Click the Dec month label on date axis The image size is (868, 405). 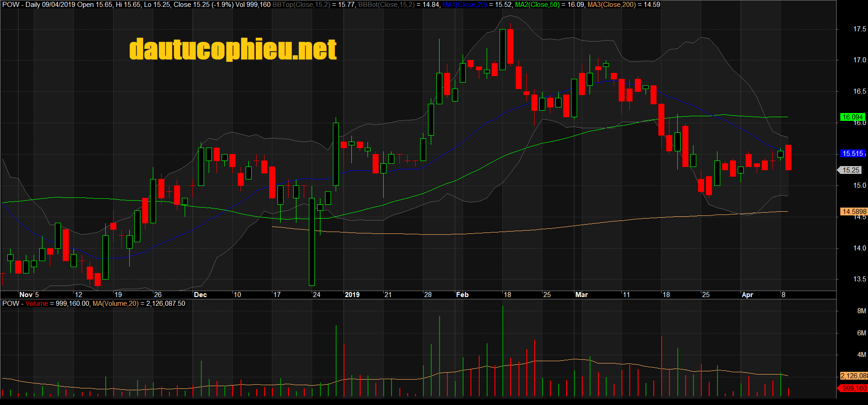click(x=200, y=295)
